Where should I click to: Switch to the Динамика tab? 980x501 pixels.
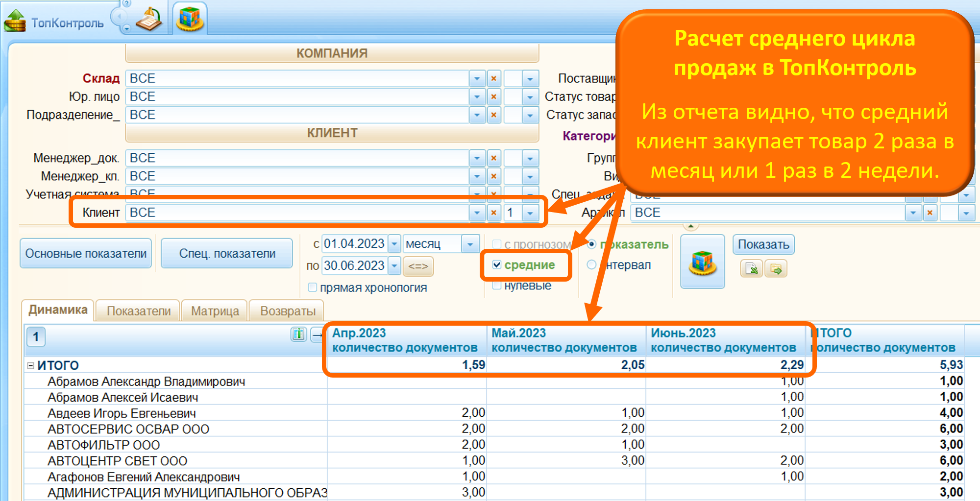point(58,310)
